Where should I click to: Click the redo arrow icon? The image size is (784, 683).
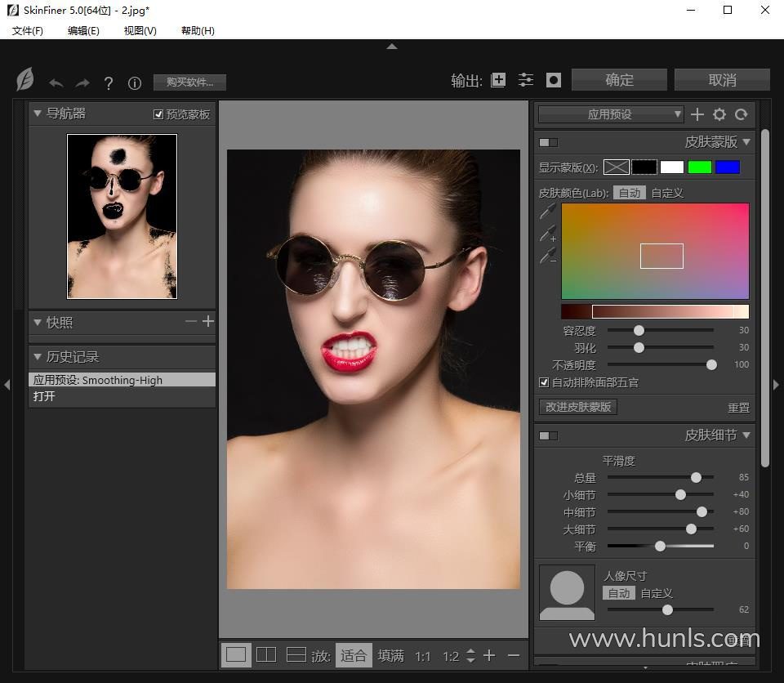pyautogui.click(x=82, y=83)
